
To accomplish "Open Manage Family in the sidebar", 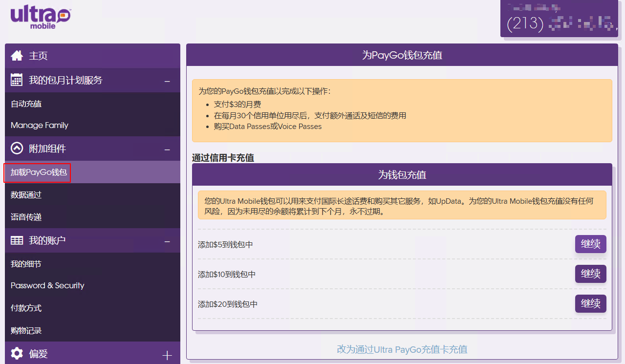I will 40,126.
